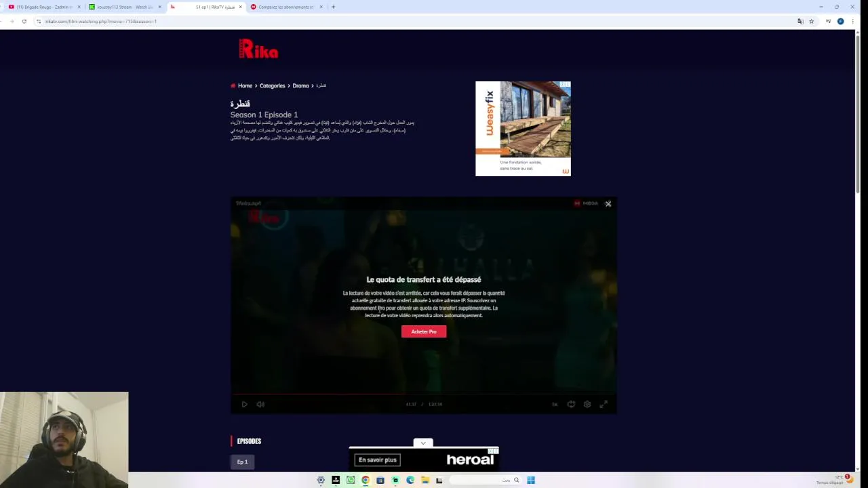The image size is (868, 488).
Task: Reload the current page
Action: point(24,21)
